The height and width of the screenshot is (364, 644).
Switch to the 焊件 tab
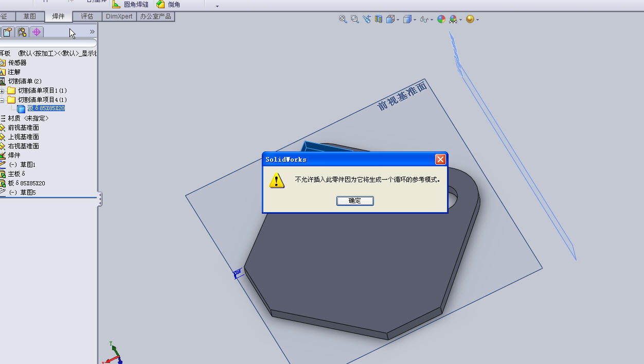[58, 16]
